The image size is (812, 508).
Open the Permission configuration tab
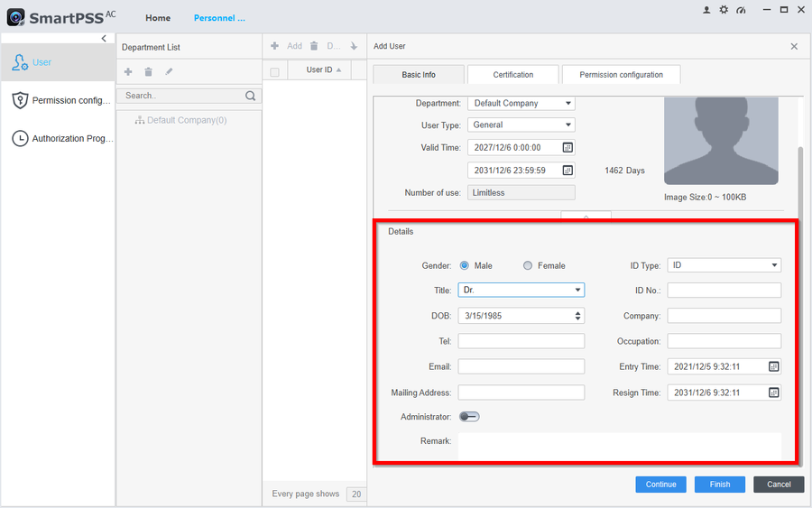pos(621,75)
